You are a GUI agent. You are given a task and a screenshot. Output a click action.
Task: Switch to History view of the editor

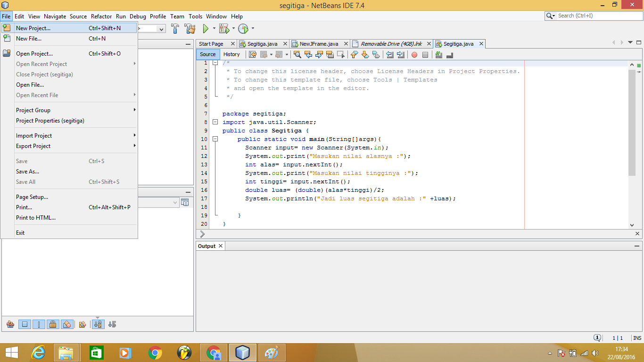[231, 54]
